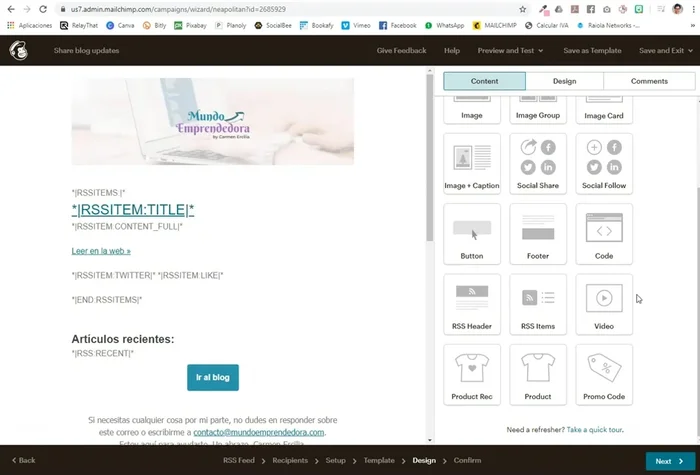
Task: Switch to the Design tab
Action: (564, 81)
